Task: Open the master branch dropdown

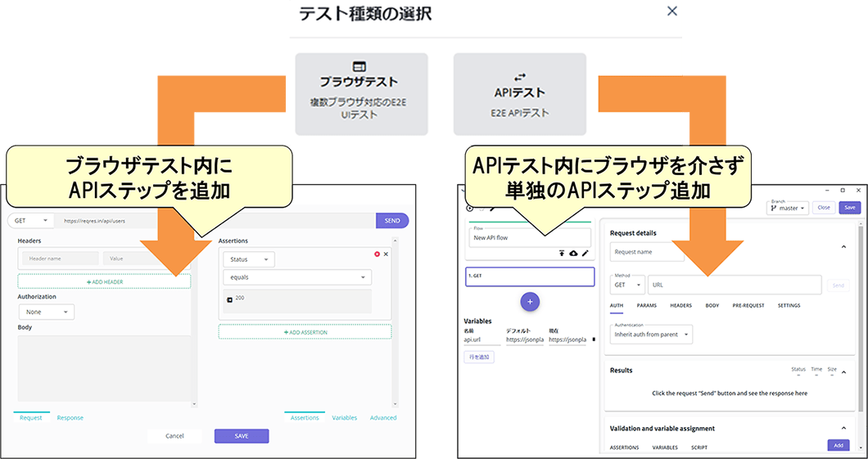Action: pyautogui.click(x=788, y=208)
